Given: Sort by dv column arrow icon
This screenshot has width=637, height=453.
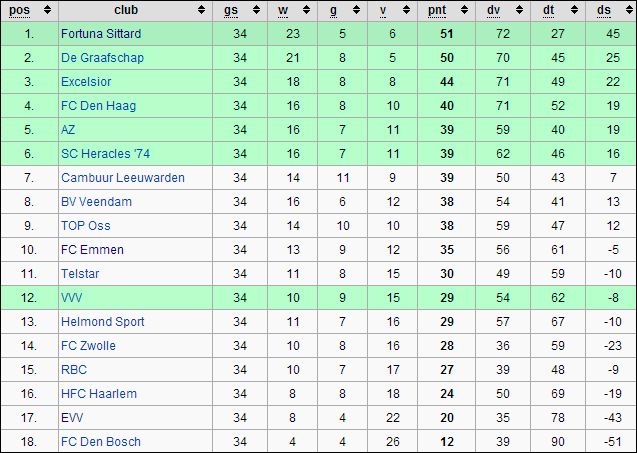Looking at the screenshot, I should (519, 10).
